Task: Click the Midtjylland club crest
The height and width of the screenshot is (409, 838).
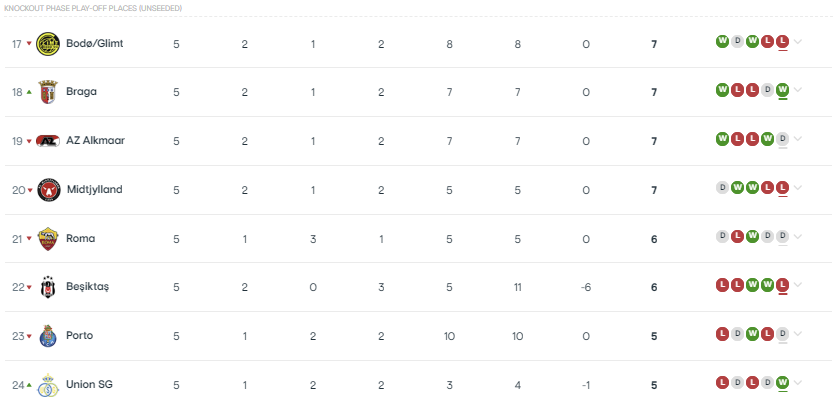Action: coord(49,190)
